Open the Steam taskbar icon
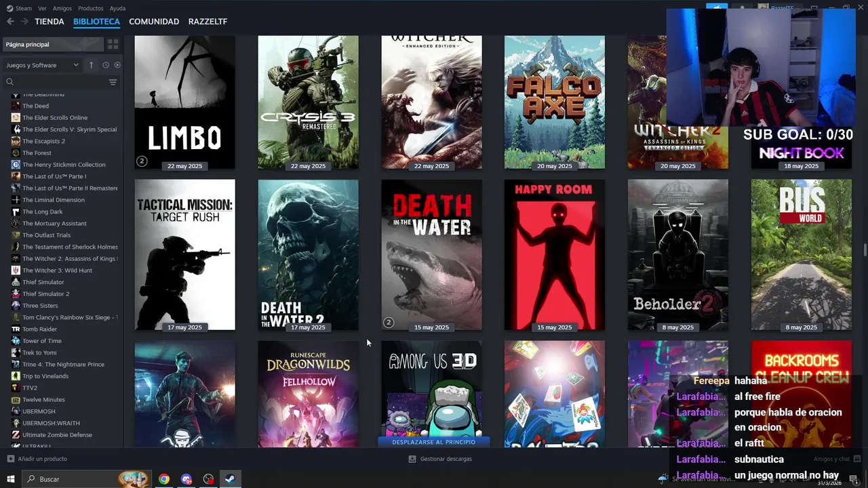The width and height of the screenshot is (868, 488). coord(230,479)
